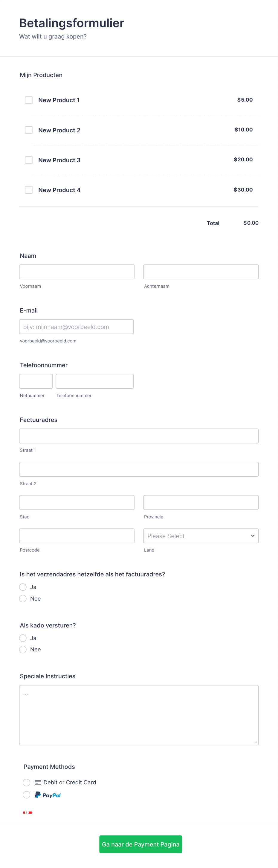Tick the New Product 3 checkbox
The image size is (278, 868).
click(29, 160)
